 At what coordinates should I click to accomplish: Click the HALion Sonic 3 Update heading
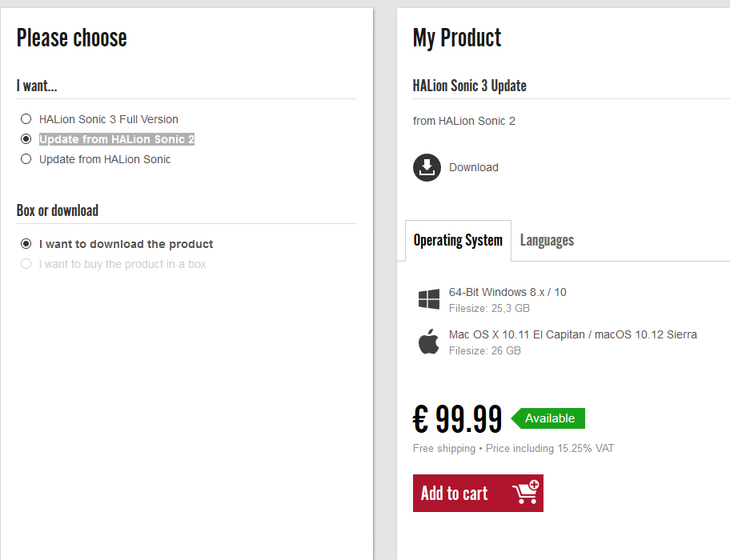[x=469, y=86]
